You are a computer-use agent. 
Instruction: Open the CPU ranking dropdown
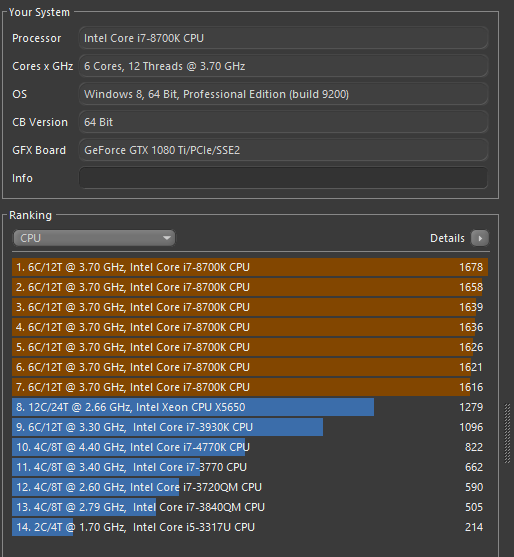click(x=94, y=238)
